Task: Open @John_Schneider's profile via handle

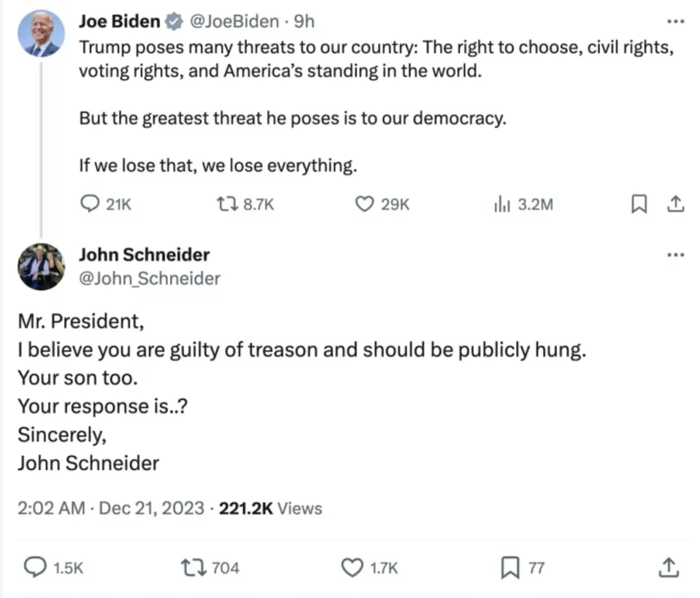Action: pos(149,279)
